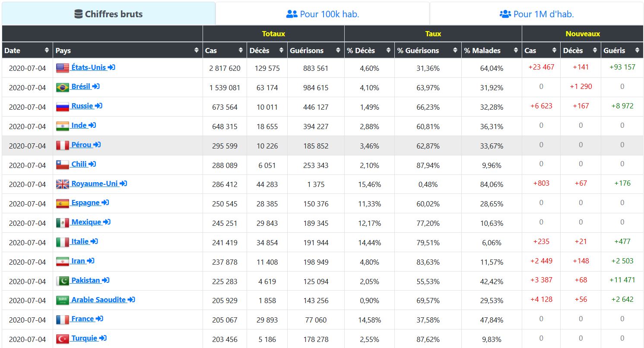Image resolution: width=644 pixels, height=348 pixels.
Task: Click the Turkey flag icon
Action: (x=63, y=339)
